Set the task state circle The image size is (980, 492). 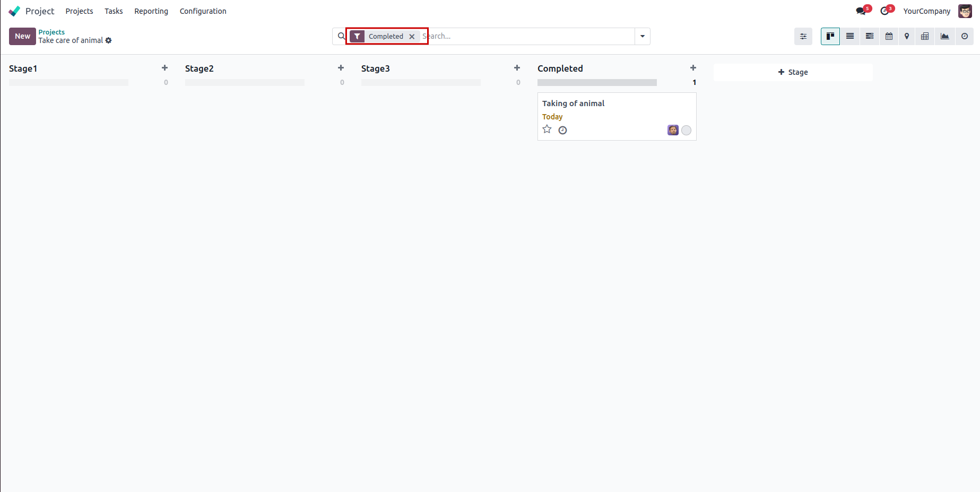686,130
